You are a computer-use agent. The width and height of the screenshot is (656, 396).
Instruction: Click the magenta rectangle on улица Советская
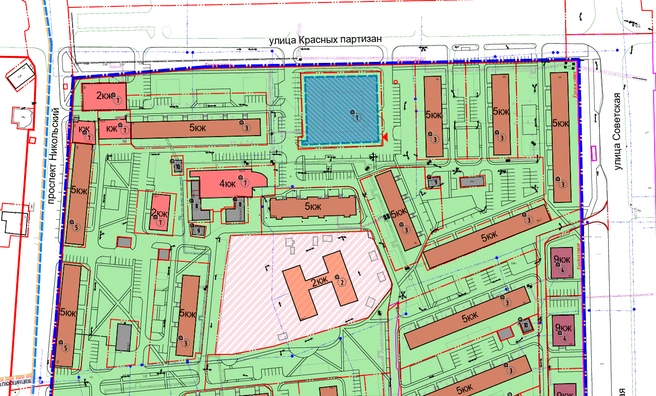click(x=593, y=153)
